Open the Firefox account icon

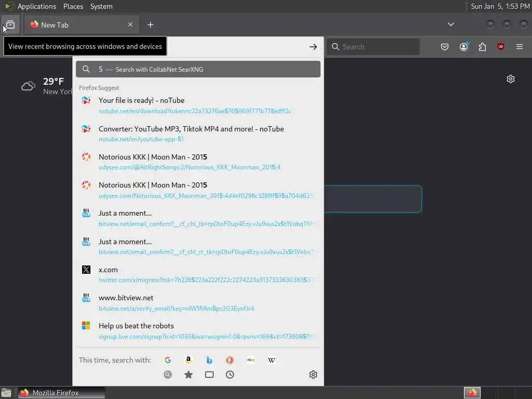[464, 47]
